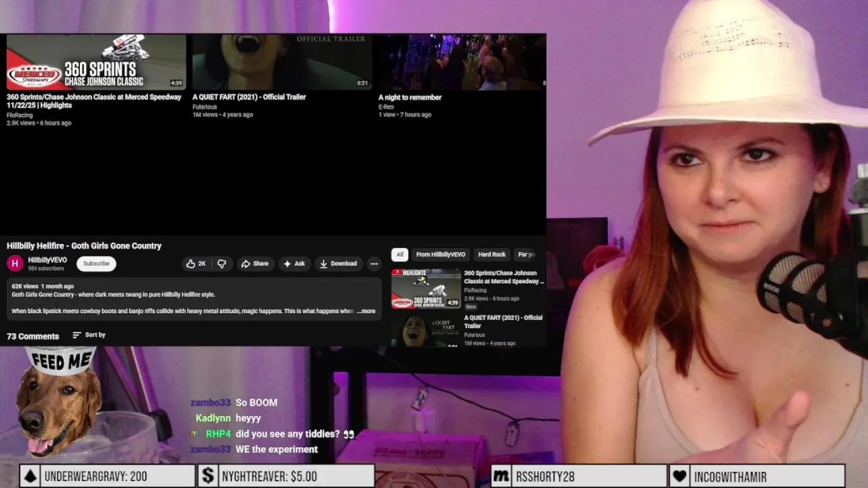Click the video title Hillbilly Hellfire
868x488 pixels.
[84, 246]
